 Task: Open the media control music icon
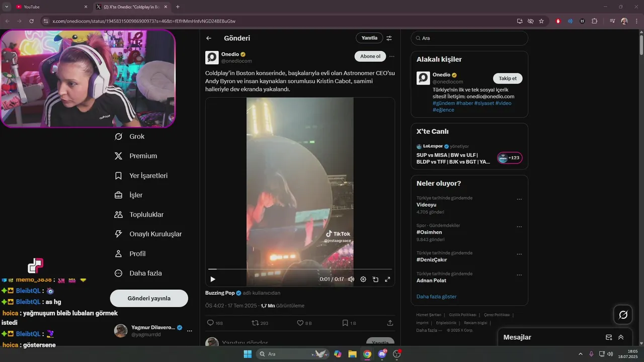(x=612, y=21)
